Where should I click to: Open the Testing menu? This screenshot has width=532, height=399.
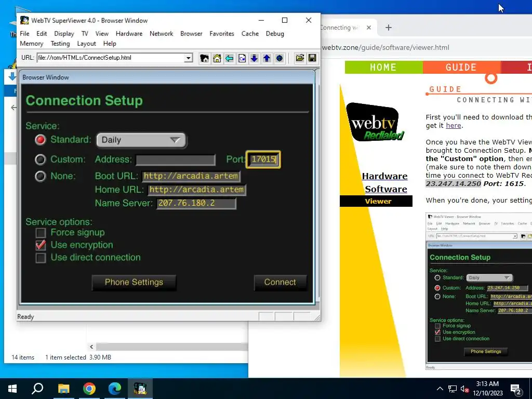pyautogui.click(x=60, y=44)
